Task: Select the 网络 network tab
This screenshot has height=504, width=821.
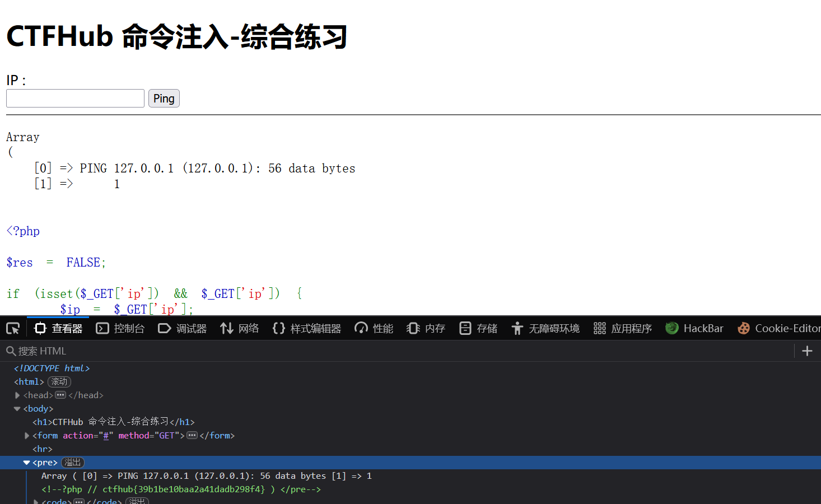Action: 240,328
